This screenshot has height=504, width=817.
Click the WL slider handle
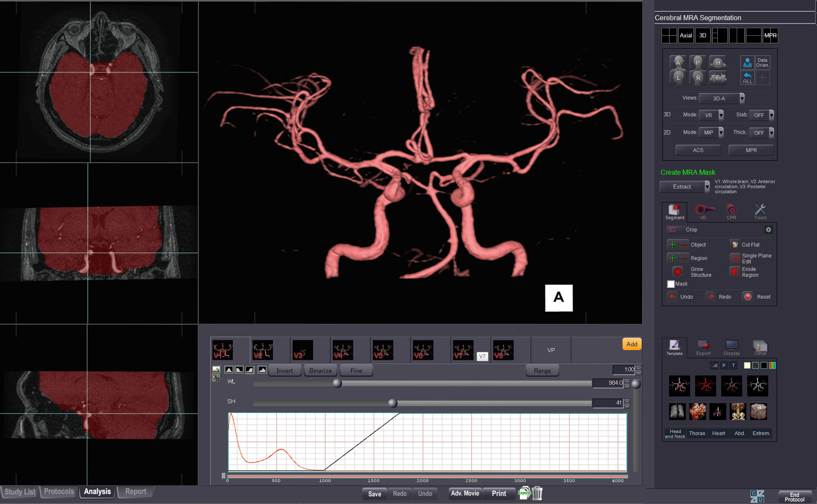pos(337,383)
